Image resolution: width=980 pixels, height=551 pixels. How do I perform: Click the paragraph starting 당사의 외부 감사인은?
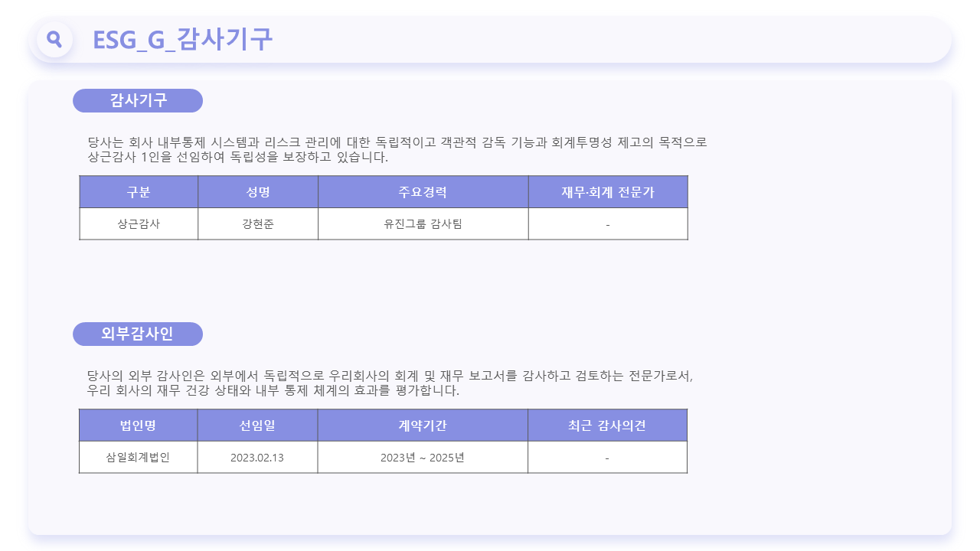[x=390, y=383]
